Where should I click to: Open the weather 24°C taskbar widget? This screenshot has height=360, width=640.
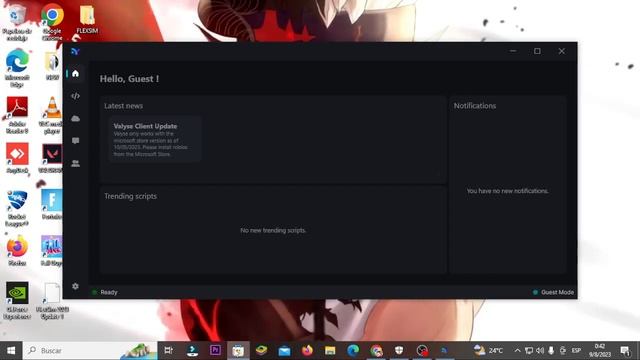coord(488,351)
